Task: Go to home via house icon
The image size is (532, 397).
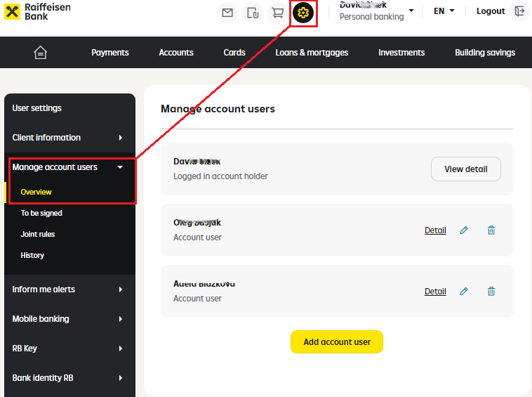Action: coord(40,53)
